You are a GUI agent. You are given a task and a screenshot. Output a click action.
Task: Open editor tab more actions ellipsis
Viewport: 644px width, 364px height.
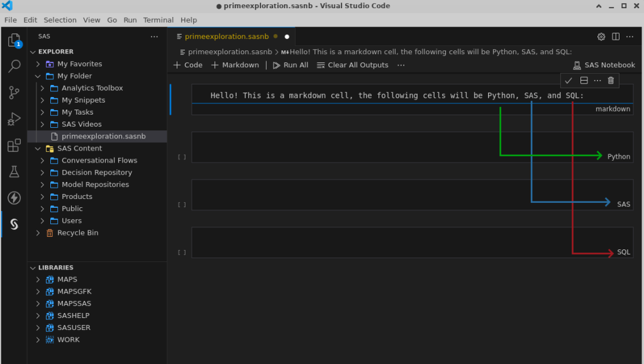tap(630, 37)
